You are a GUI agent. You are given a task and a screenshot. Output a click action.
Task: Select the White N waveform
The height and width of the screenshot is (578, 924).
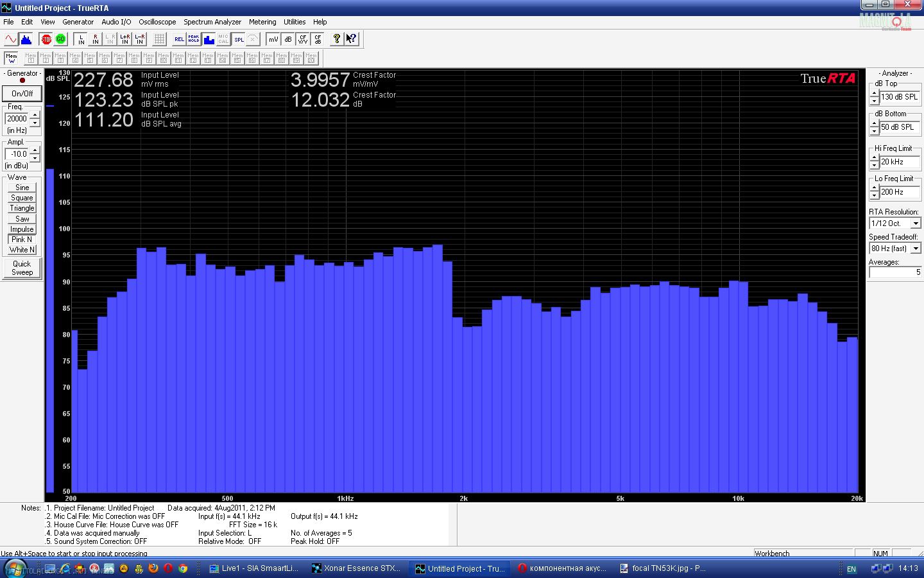pos(22,250)
